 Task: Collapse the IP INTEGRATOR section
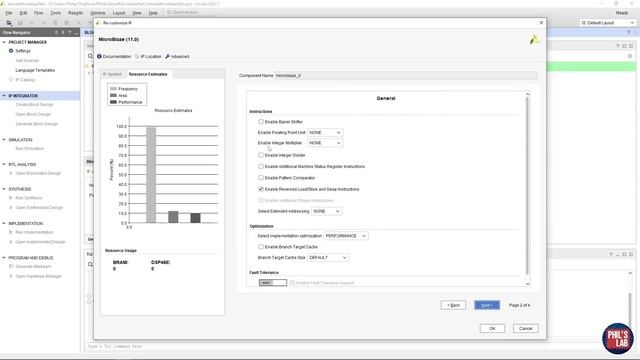pos(4,96)
